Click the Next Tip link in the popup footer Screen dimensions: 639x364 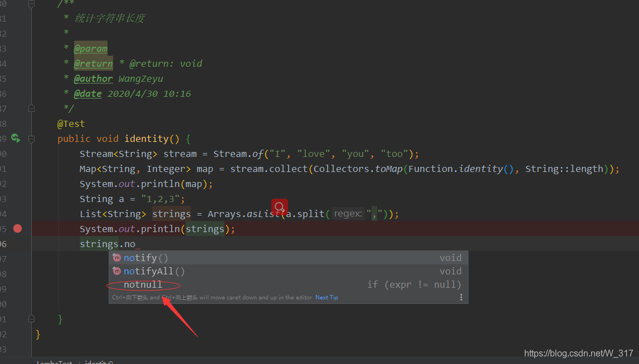pyautogui.click(x=326, y=297)
